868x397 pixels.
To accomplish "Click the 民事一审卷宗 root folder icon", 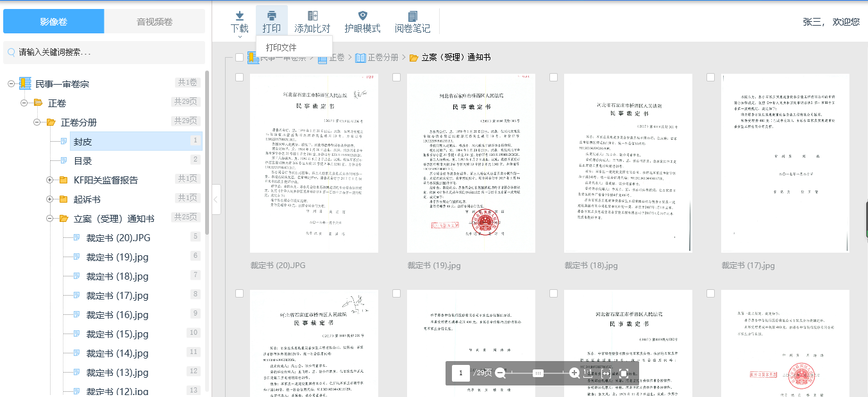I will pyautogui.click(x=25, y=83).
